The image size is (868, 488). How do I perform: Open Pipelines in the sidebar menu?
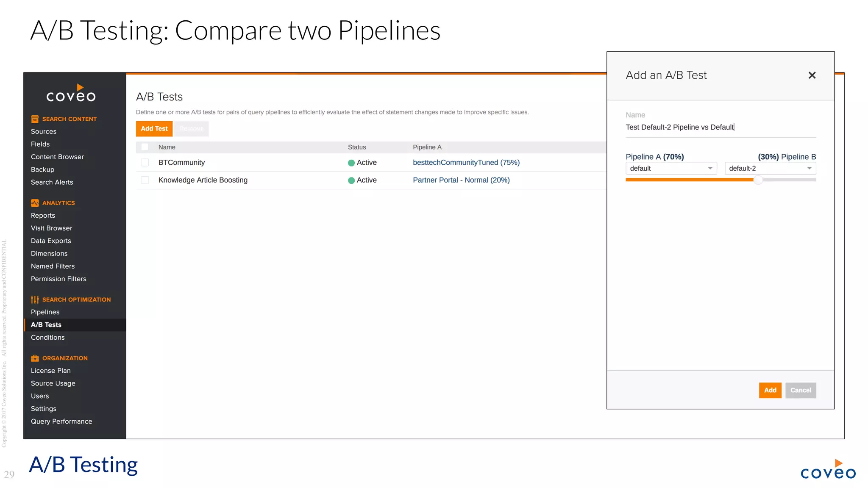[x=45, y=312]
